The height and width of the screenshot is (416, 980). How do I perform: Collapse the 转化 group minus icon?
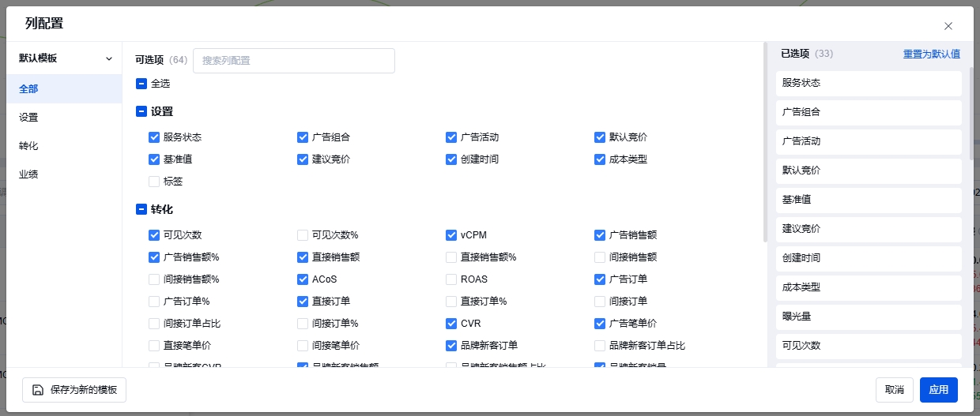coord(141,210)
